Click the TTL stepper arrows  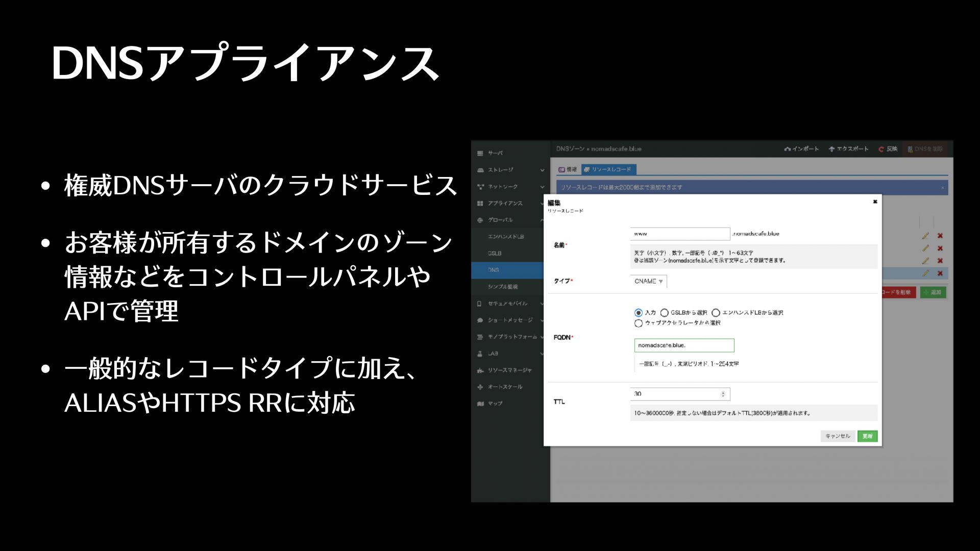[723, 394]
